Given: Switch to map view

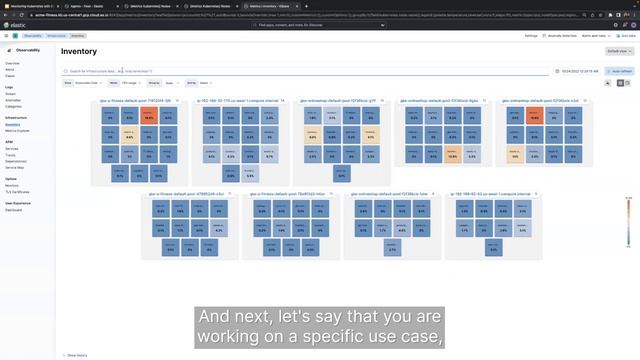Looking at the screenshot, I should [x=620, y=83].
